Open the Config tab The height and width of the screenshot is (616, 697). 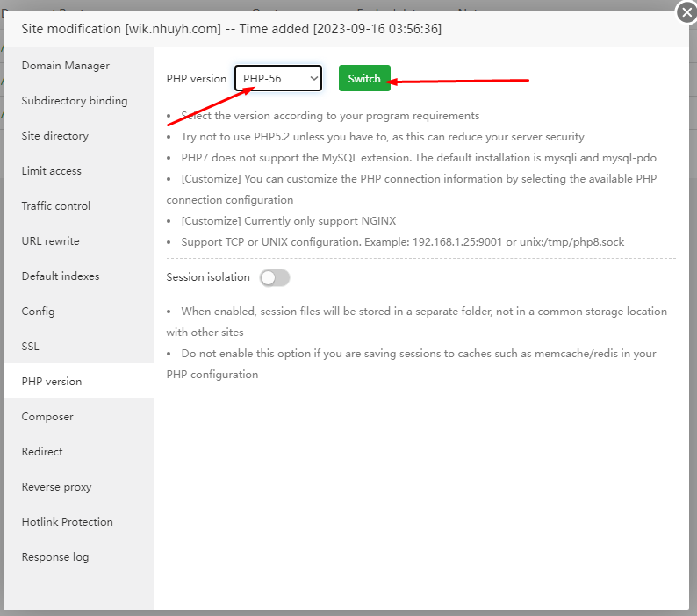point(79,312)
